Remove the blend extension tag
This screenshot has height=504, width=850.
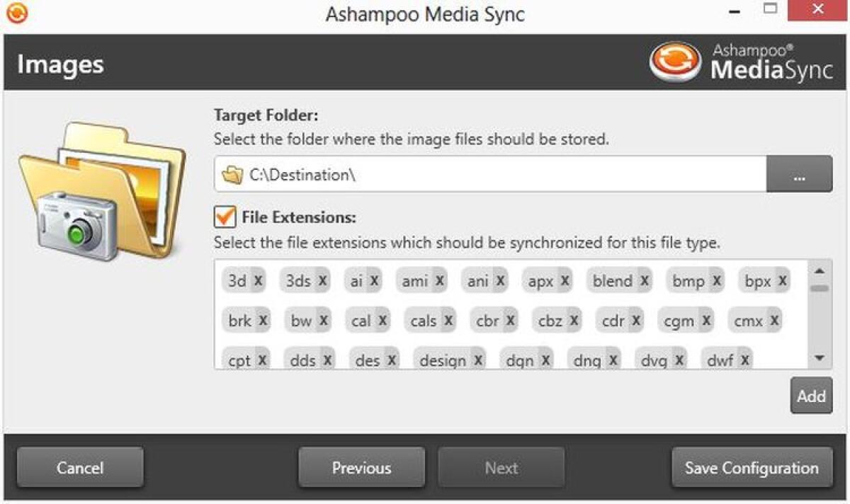(645, 280)
